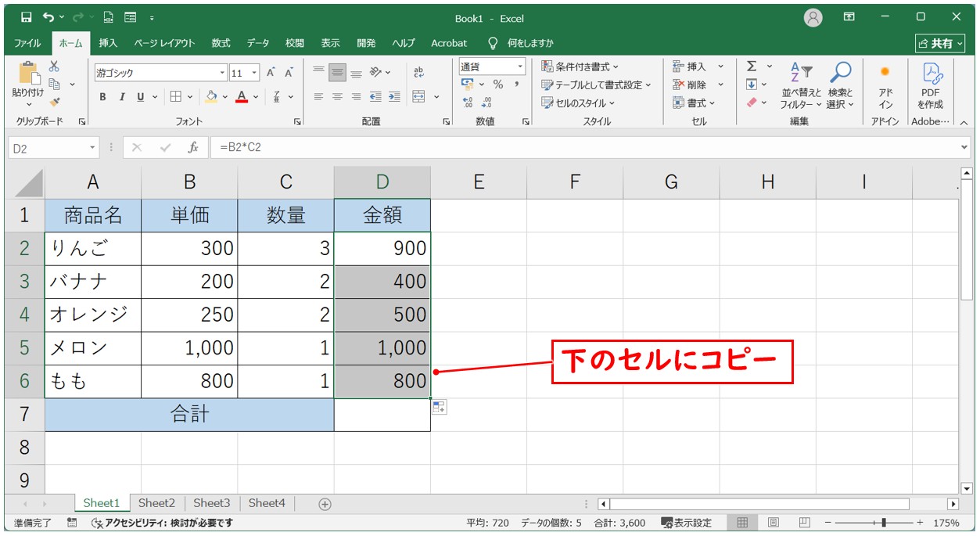
Task: Apply comma style
Action: pos(516,85)
